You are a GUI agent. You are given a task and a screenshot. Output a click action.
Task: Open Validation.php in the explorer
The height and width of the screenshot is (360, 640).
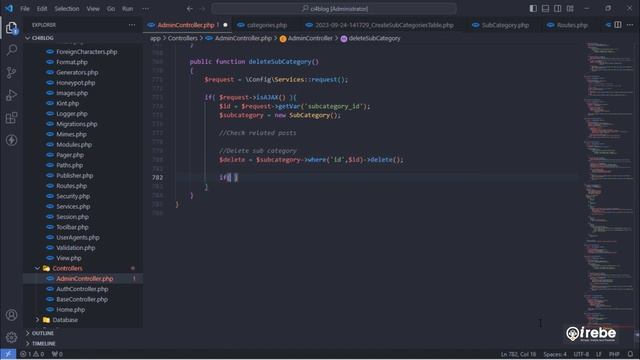pyautogui.click(x=76, y=248)
